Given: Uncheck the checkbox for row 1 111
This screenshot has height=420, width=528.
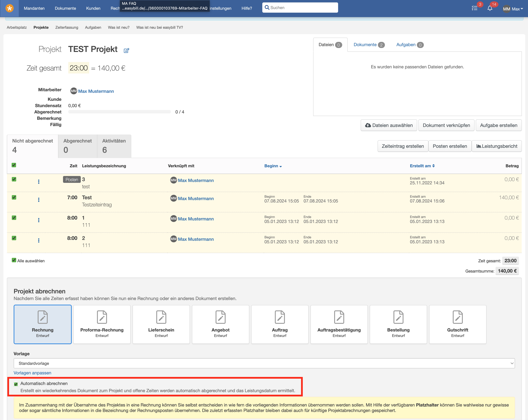Looking at the screenshot, I should [x=14, y=218].
